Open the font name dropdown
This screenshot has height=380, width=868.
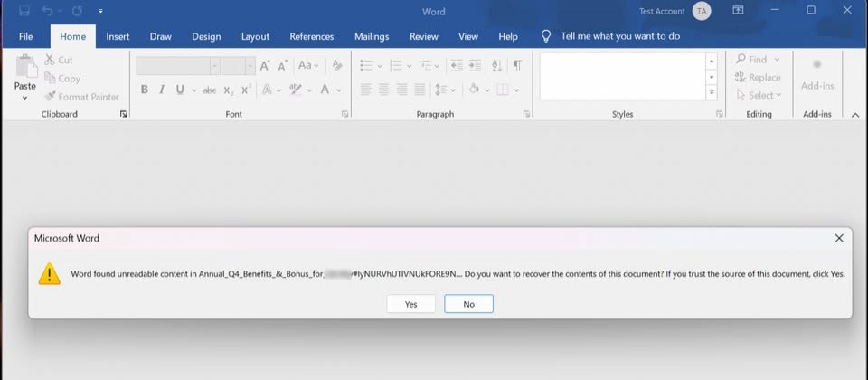coord(214,66)
